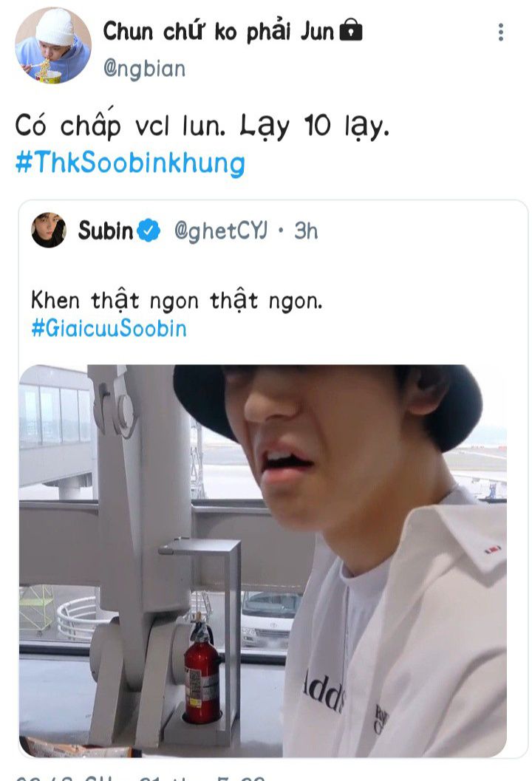Click the Subin display name
532x781 pixels.
pos(106,231)
